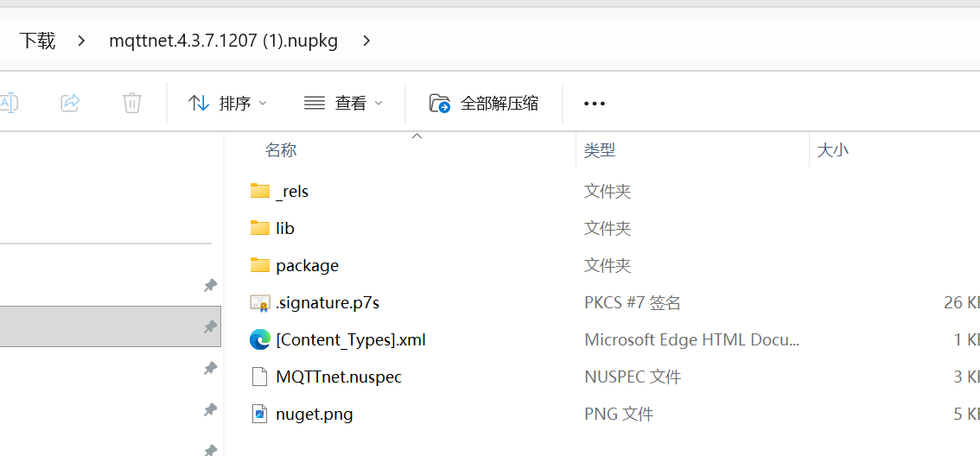Screen dimensions: 980x456
Task: Select the _rels folder icon
Action: tap(259, 191)
